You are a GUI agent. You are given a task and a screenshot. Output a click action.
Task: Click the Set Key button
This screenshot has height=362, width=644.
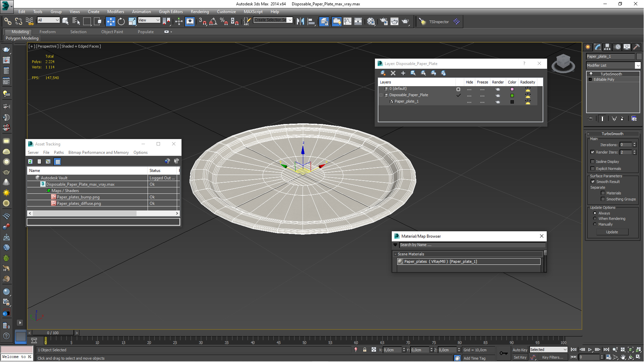coord(520,357)
